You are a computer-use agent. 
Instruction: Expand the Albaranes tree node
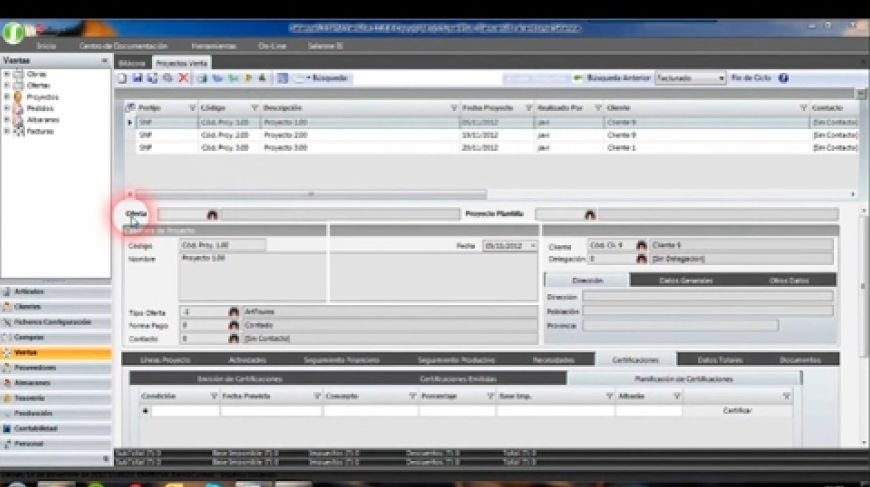coord(7,120)
